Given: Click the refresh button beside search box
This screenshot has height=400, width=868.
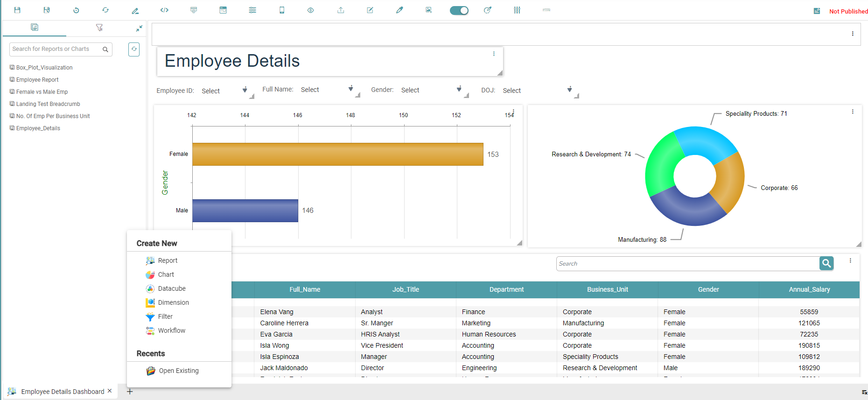Looking at the screenshot, I should 134,49.
